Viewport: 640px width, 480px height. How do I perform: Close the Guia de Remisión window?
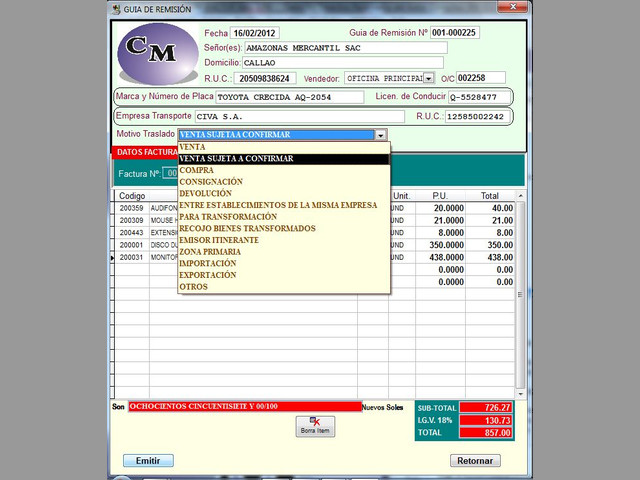[513, 7]
